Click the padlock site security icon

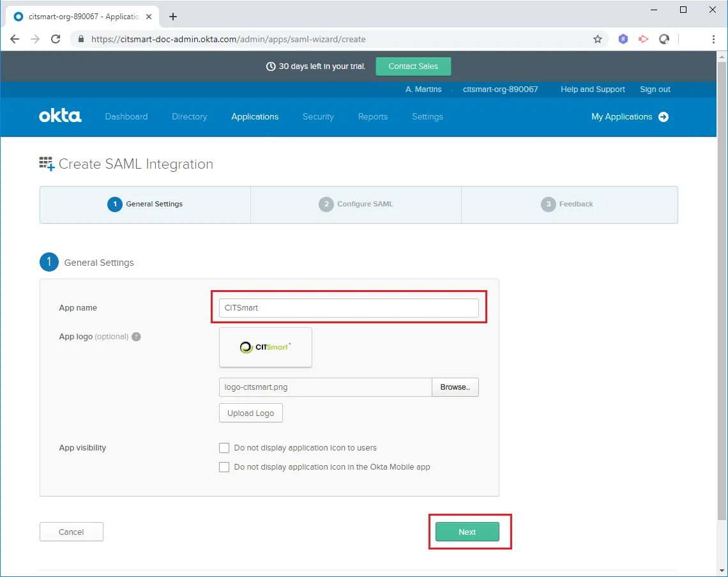click(81, 39)
